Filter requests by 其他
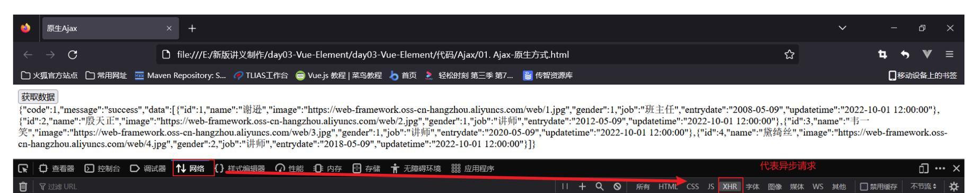This screenshot has height=193, width=980. pos(839,187)
